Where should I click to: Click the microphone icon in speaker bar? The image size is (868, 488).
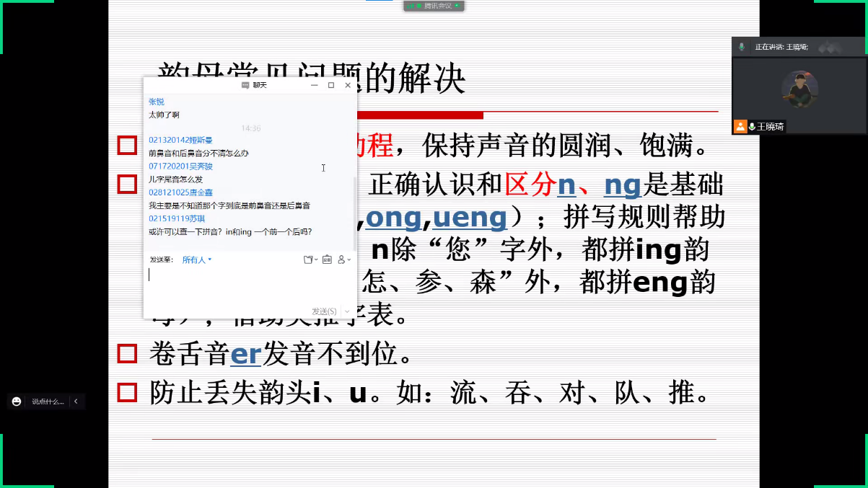pos(741,47)
